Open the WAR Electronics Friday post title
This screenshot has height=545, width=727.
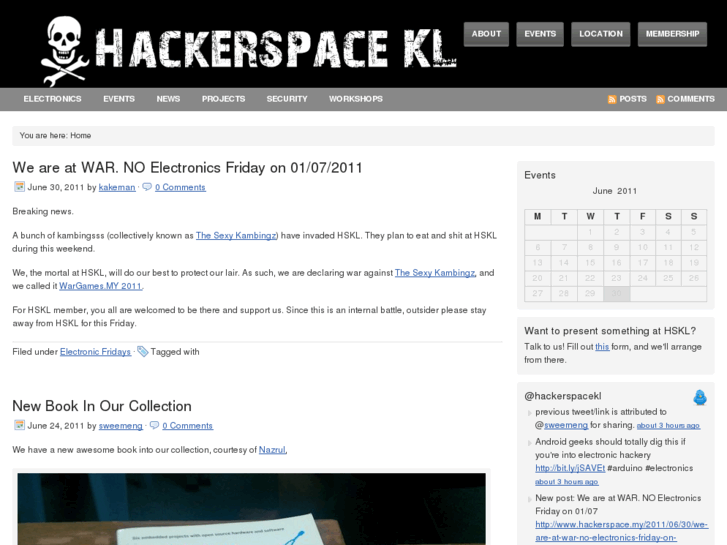[x=187, y=167]
